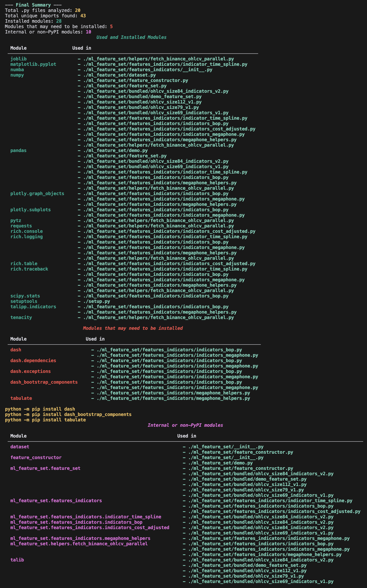The height and width of the screenshot is (588, 367).
Task: Select dash.exceptions in the missing modules table
Action: 30,371
